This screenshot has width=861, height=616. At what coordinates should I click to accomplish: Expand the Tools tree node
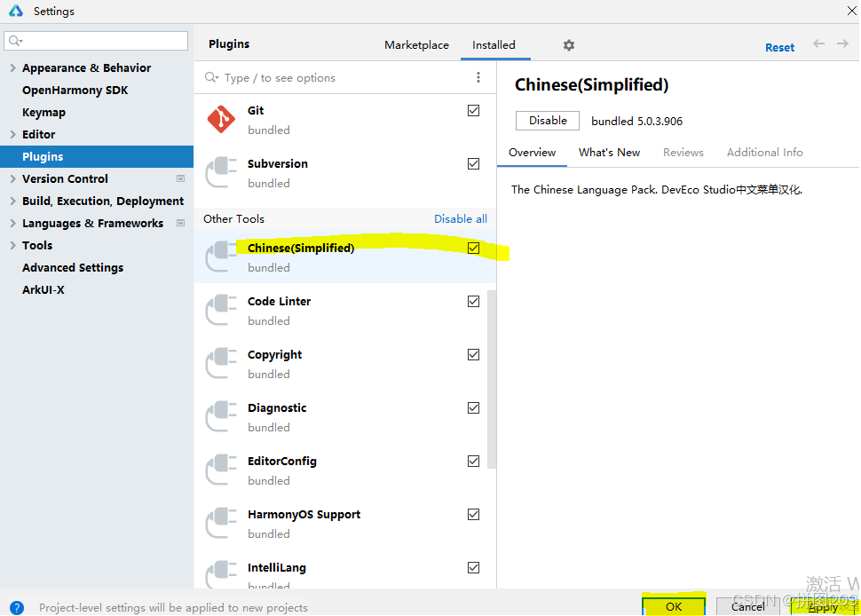(x=12, y=245)
